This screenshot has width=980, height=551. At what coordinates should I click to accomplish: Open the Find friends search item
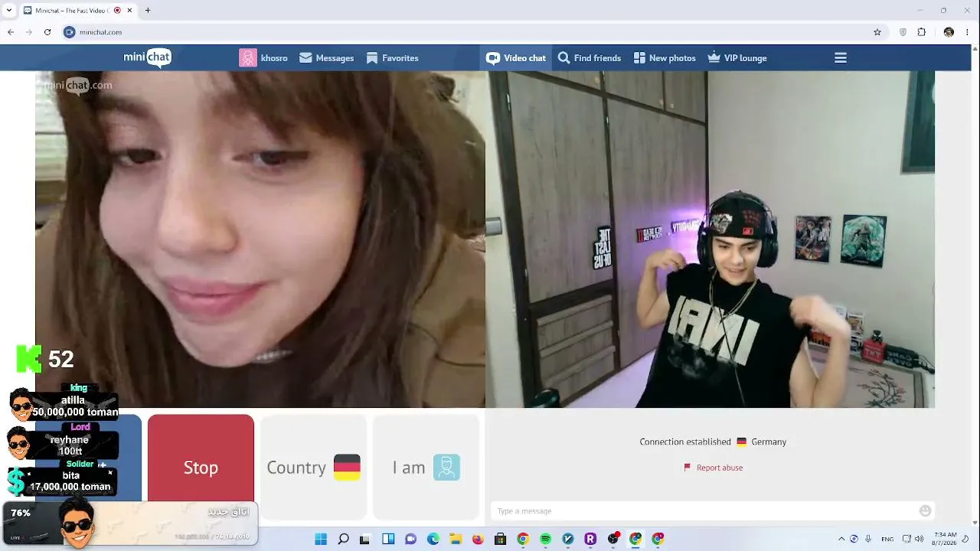pyautogui.click(x=590, y=58)
